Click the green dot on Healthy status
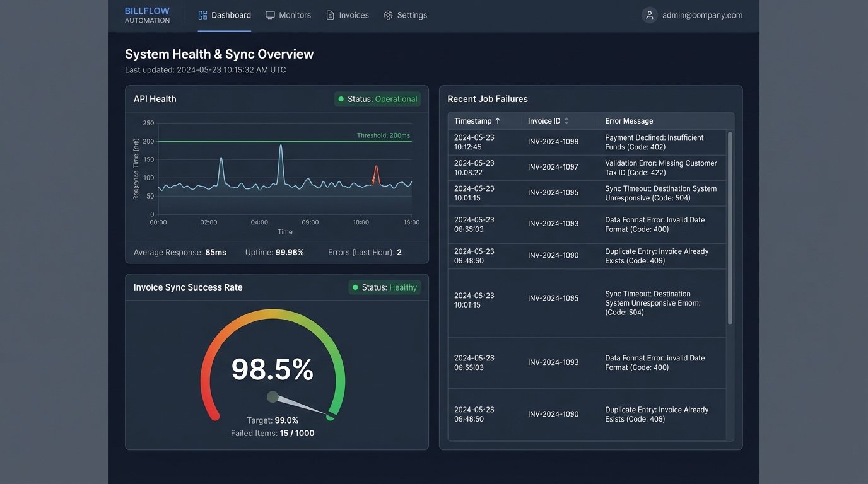Screen dimensions: 868x484 (356, 287)
